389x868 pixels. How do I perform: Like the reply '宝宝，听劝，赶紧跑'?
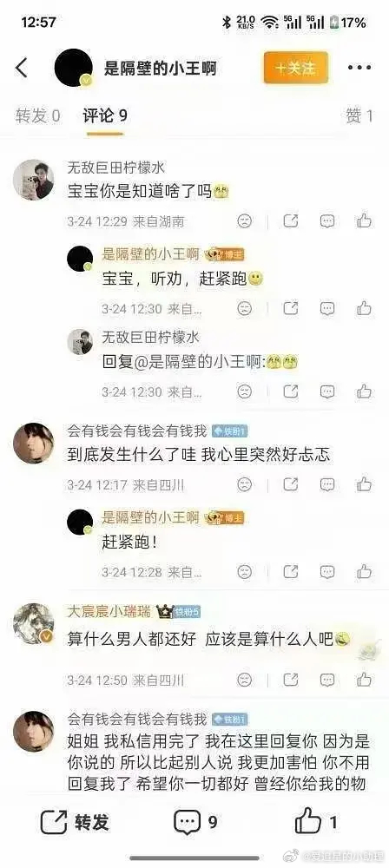pyautogui.click(x=364, y=308)
